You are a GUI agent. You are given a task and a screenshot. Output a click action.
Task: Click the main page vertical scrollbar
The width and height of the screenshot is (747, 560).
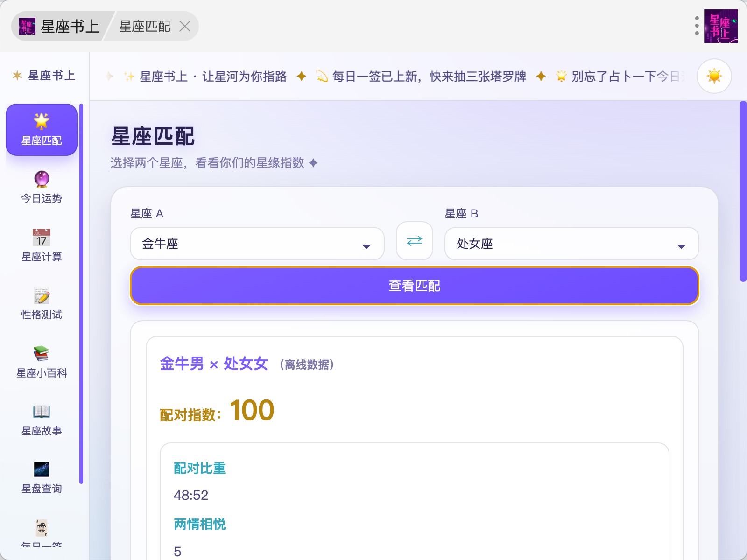(x=743, y=191)
